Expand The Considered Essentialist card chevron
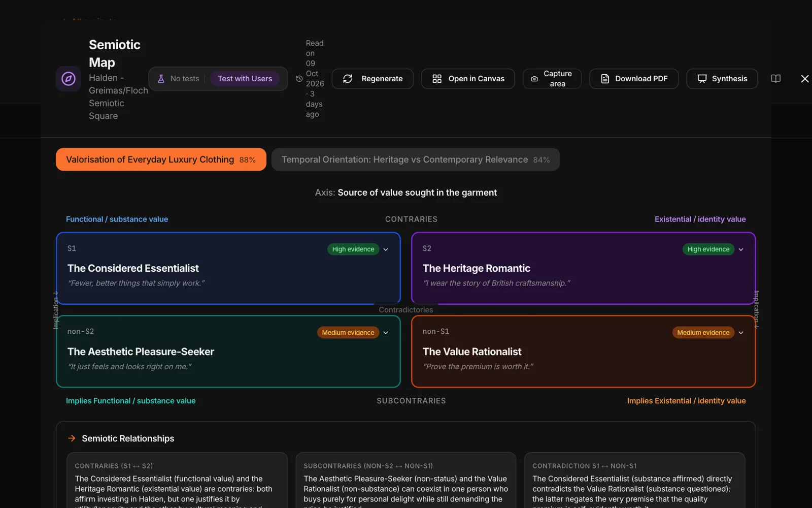The image size is (812, 508). click(x=386, y=249)
